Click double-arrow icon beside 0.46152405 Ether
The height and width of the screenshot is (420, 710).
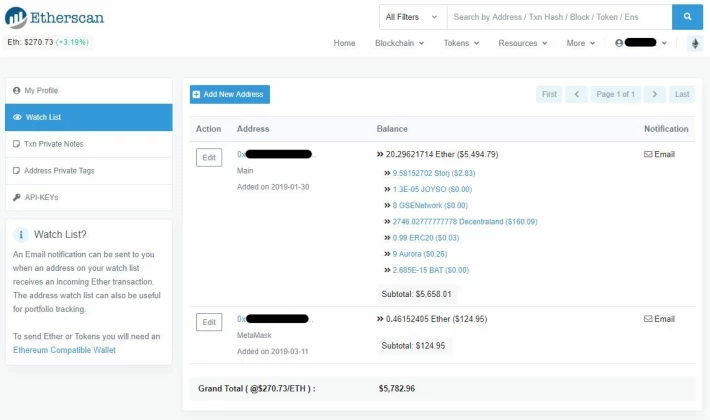[x=380, y=319]
